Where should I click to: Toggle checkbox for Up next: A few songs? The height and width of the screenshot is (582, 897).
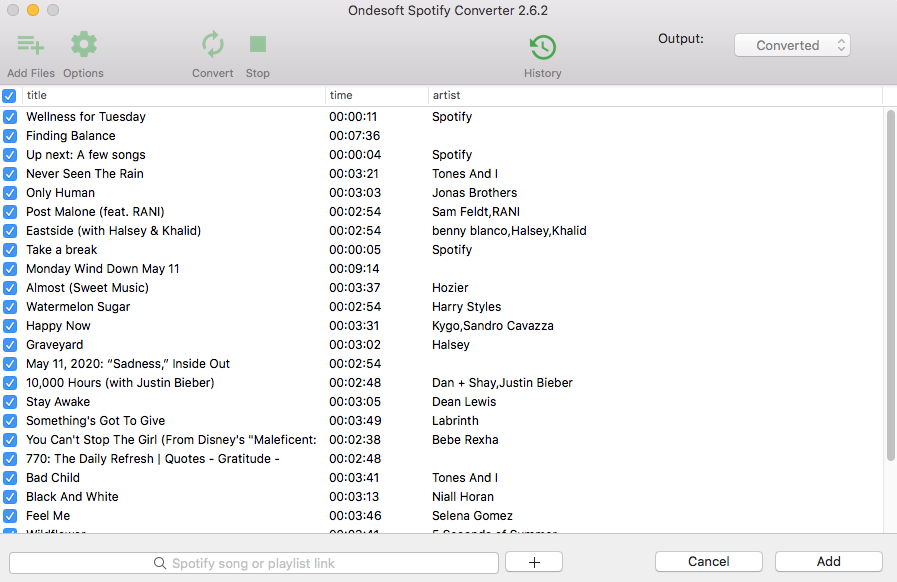click(x=10, y=155)
